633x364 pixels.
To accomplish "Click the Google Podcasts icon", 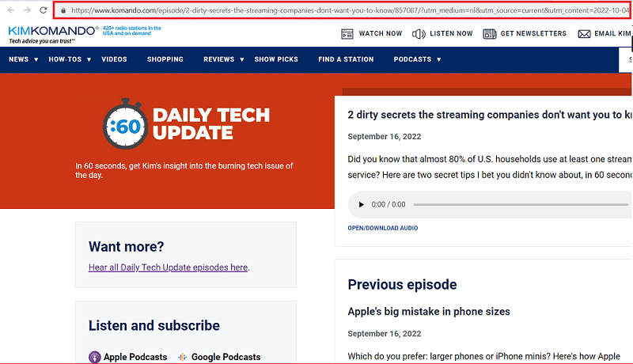I will pyautogui.click(x=183, y=357).
